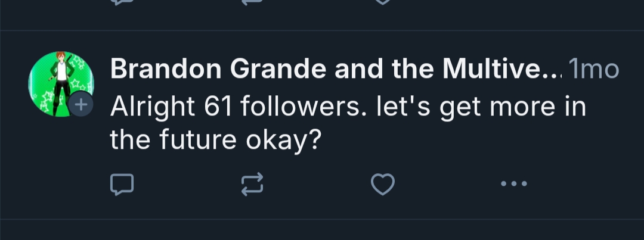Click the number "61" in the post
Image resolution: width=644 pixels, height=240 pixels.
point(218,108)
